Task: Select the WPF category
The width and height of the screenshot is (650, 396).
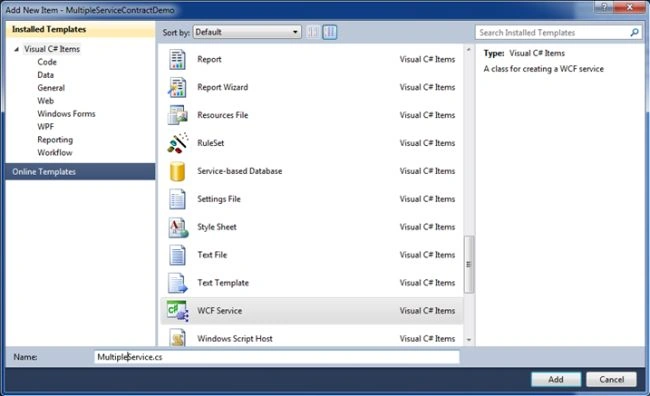Action: coord(46,126)
